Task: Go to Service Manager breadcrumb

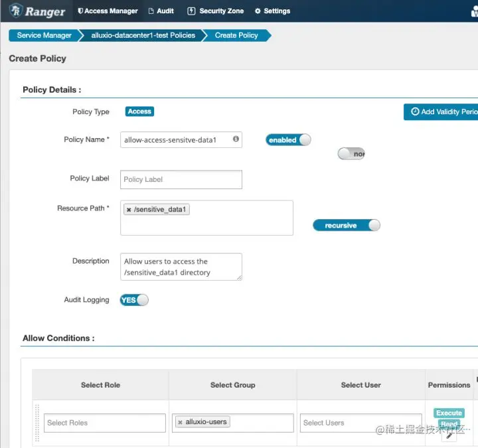Action: coord(44,35)
